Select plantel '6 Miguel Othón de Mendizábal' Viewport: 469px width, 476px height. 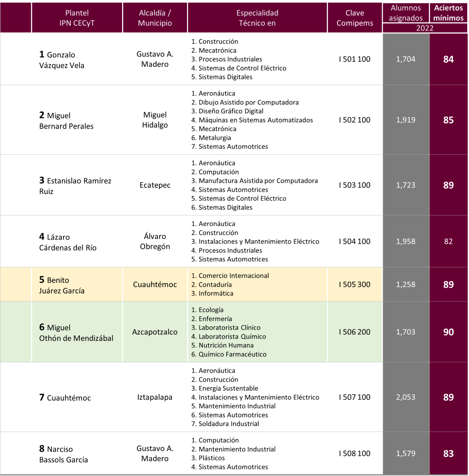tap(76, 332)
